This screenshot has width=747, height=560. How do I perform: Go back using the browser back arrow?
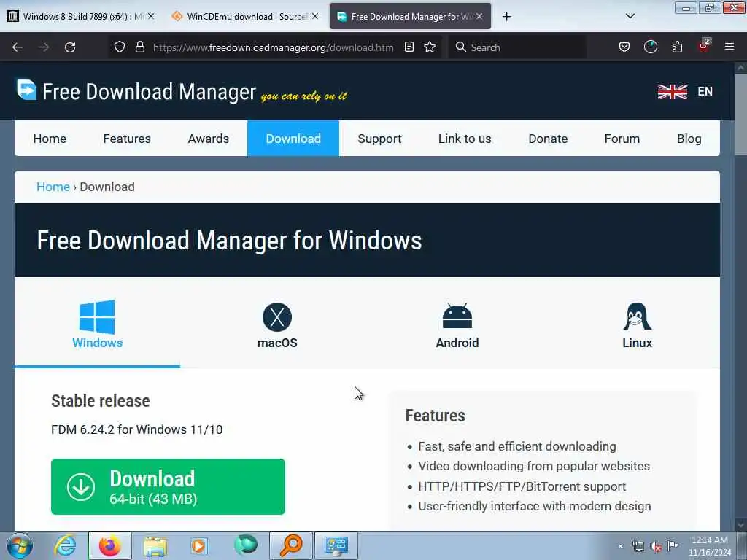[x=18, y=47]
